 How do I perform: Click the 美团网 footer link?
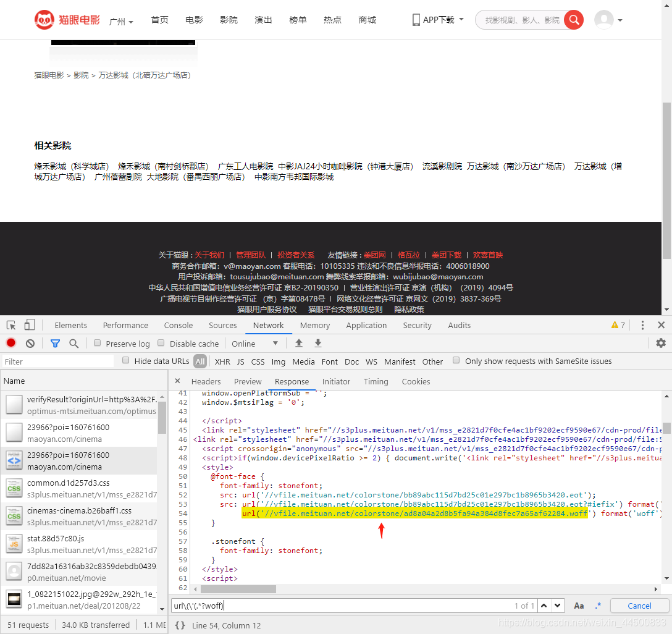click(x=374, y=255)
